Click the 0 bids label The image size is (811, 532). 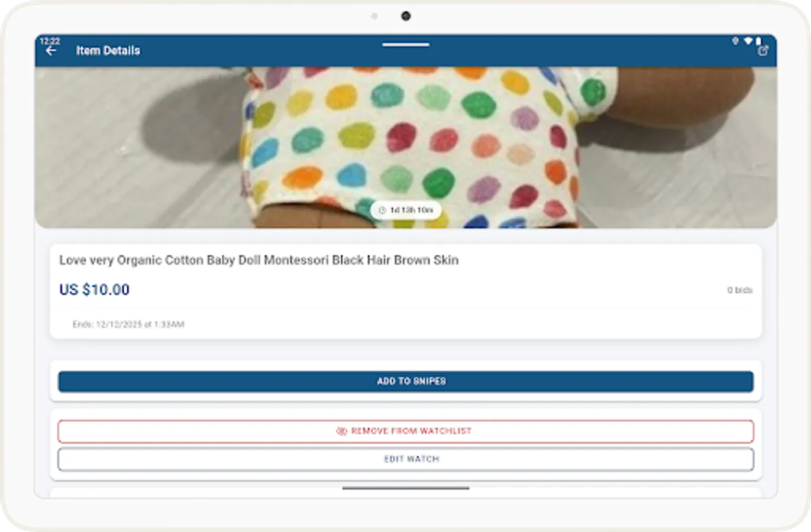pyautogui.click(x=740, y=290)
